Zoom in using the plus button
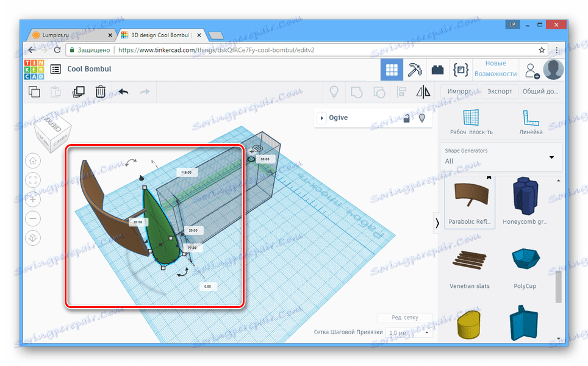 (33, 199)
